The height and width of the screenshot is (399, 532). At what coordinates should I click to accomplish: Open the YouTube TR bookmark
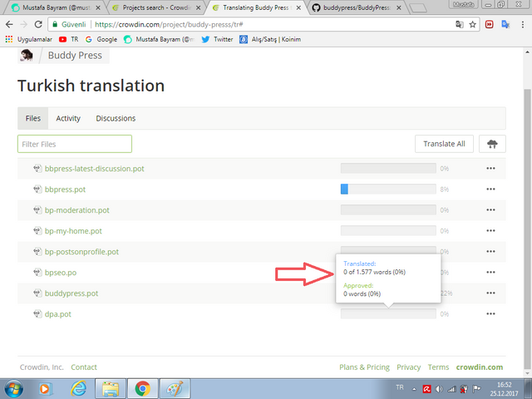[x=68, y=39]
